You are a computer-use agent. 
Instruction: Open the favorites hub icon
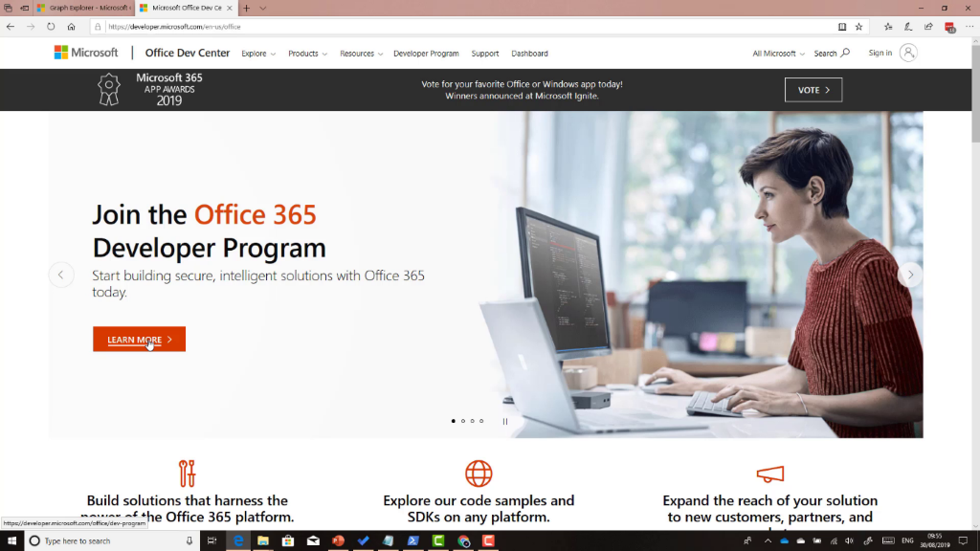click(888, 27)
